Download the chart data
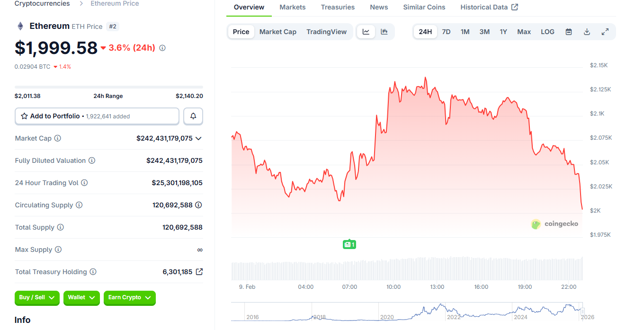The width and height of the screenshot is (644, 330). [587, 32]
